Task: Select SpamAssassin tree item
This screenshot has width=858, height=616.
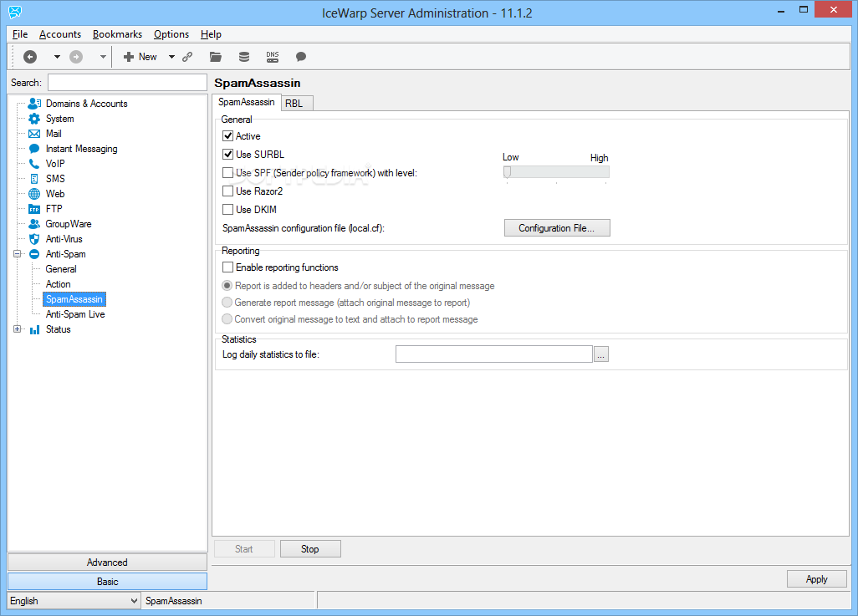Action: point(74,299)
